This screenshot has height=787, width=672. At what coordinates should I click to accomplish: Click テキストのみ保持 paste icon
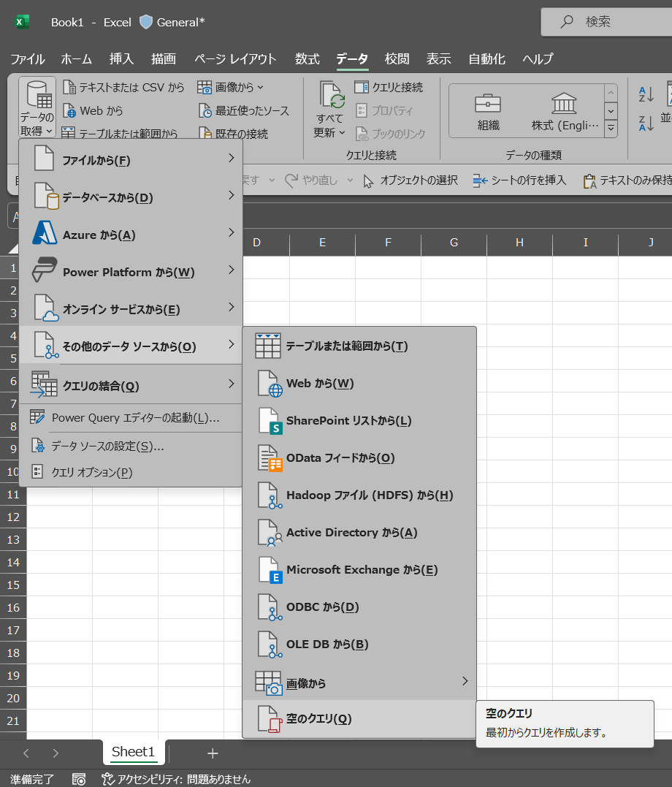[x=589, y=180]
